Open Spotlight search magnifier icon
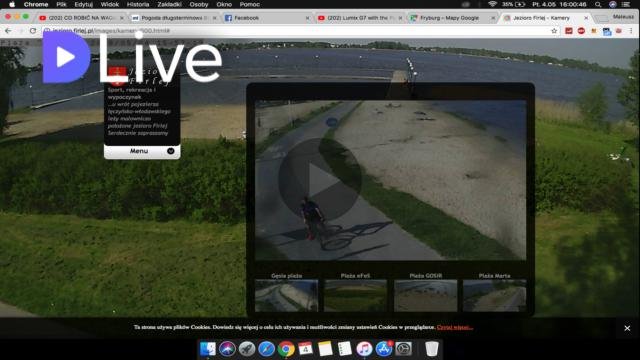Viewport: 640px width, 360px height. (x=598, y=4)
